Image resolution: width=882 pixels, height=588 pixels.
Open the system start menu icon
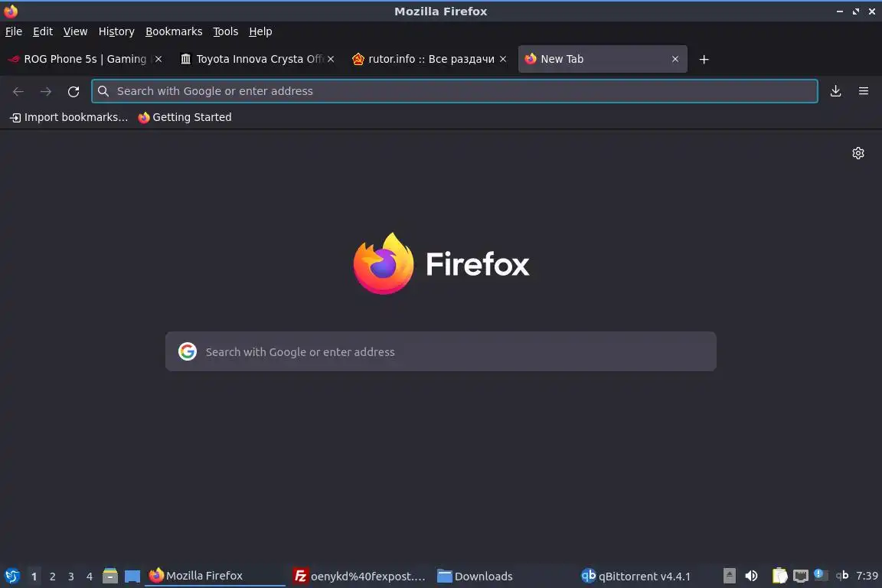(x=11, y=577)
